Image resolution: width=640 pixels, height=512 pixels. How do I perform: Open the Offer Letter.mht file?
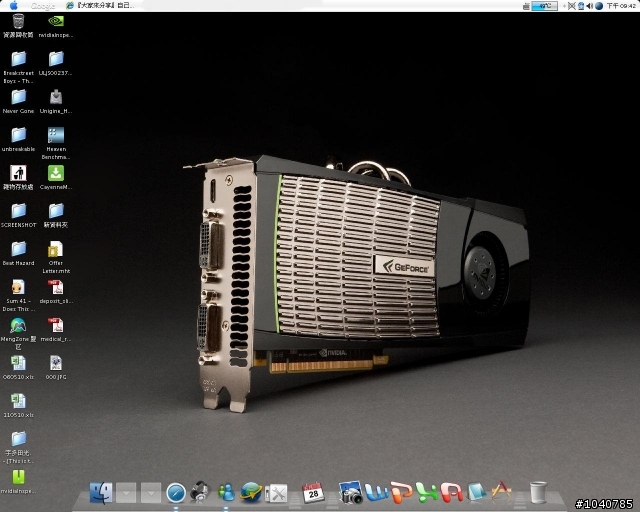56,257
